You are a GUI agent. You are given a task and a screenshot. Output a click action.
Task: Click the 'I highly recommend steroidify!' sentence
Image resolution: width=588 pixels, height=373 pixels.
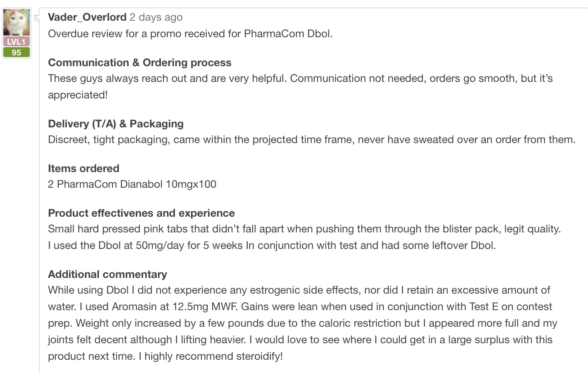211,356
